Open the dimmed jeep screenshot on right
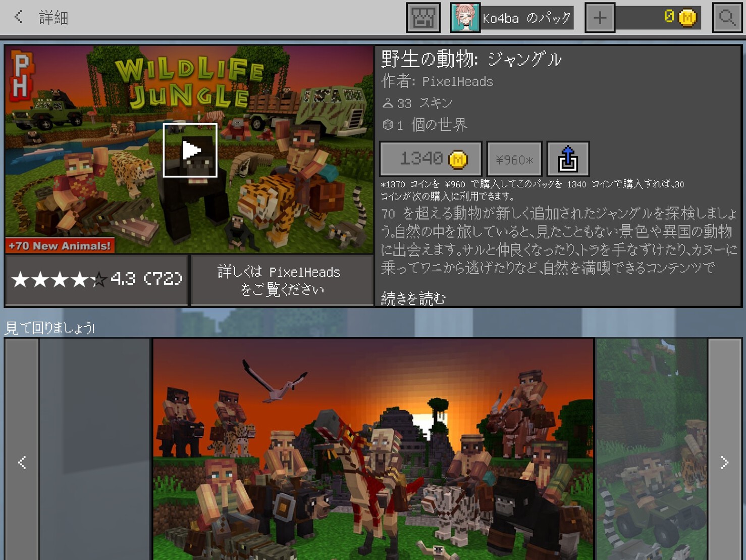 click(x=651, y=449)
